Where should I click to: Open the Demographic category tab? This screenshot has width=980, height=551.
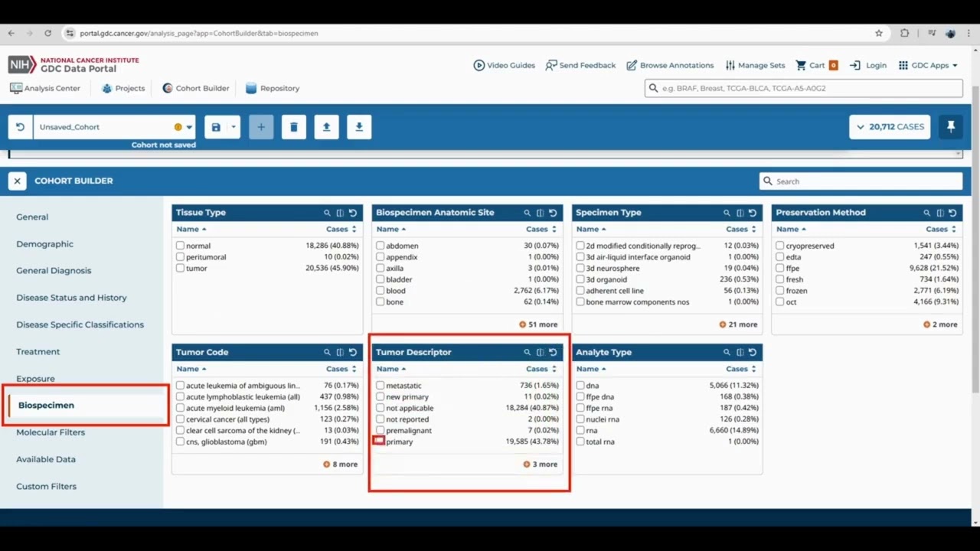(x=45, y=243)
